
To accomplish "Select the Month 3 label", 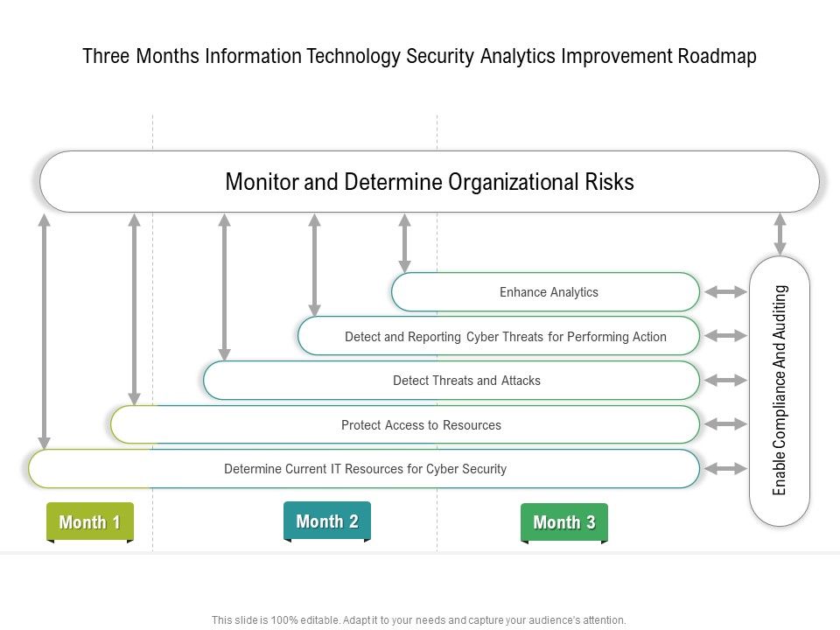I will [x=564, y=522].
